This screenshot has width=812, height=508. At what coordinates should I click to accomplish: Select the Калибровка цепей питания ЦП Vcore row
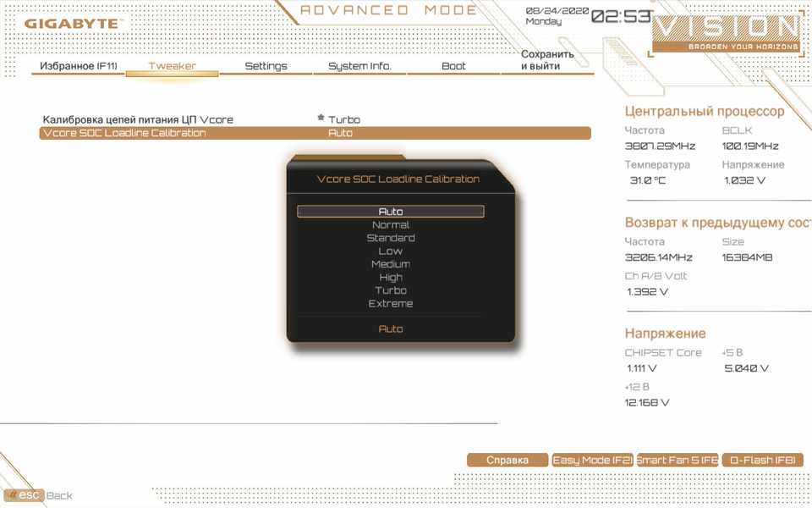315,119
